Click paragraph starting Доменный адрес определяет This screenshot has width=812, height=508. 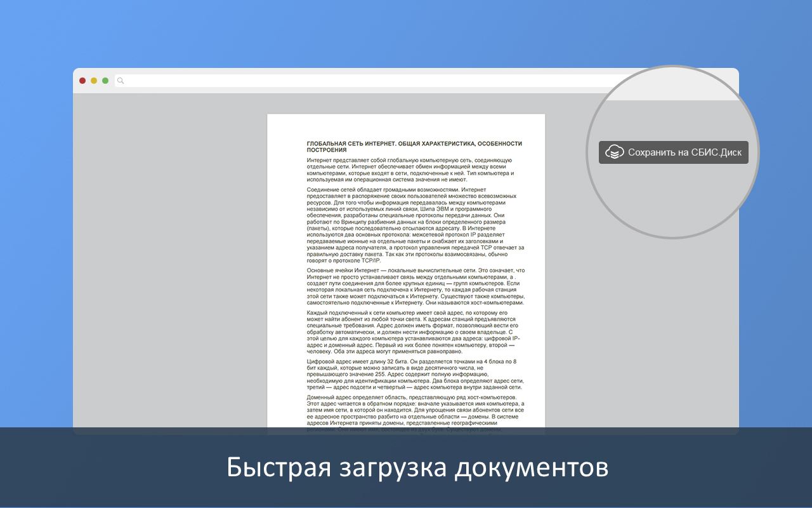(416, 413)
